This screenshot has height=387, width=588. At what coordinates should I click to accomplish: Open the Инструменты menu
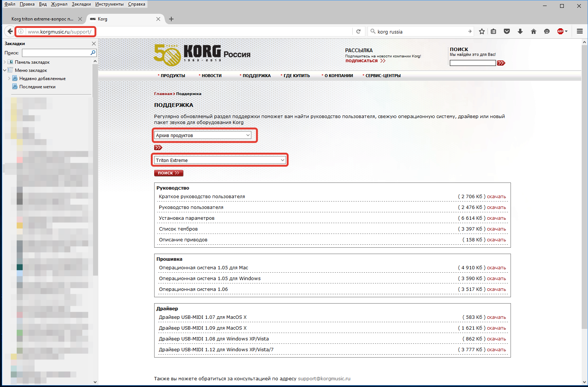coord(109,4)
